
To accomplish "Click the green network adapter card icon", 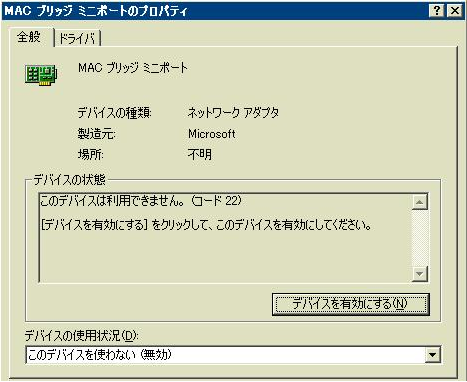I will 41,75.
